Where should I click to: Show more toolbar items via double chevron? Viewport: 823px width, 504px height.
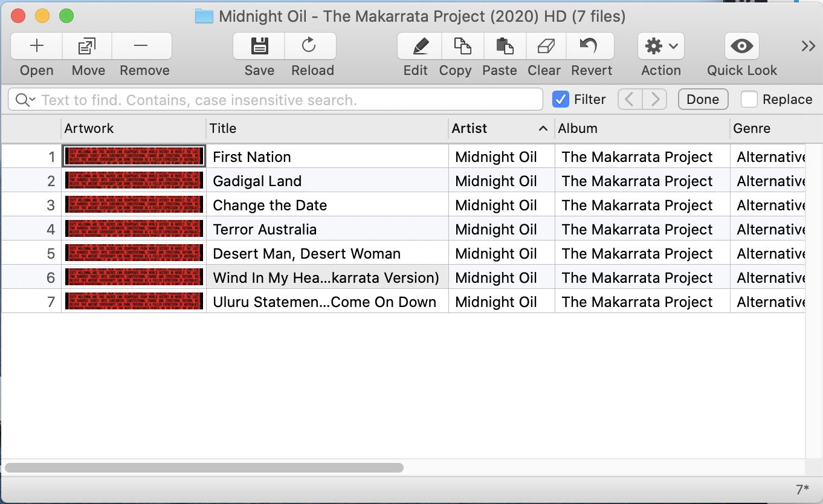[x=808, y=46]
